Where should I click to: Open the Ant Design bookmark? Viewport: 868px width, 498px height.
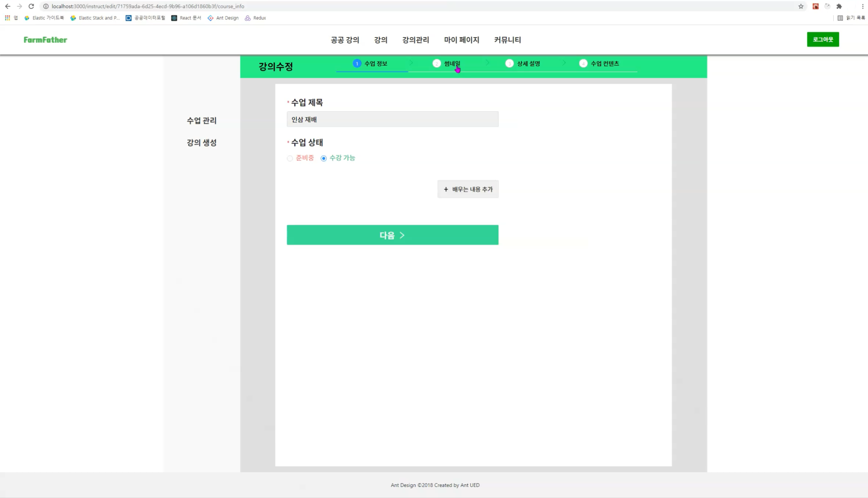pyautogui.click(x=223, y=18)
